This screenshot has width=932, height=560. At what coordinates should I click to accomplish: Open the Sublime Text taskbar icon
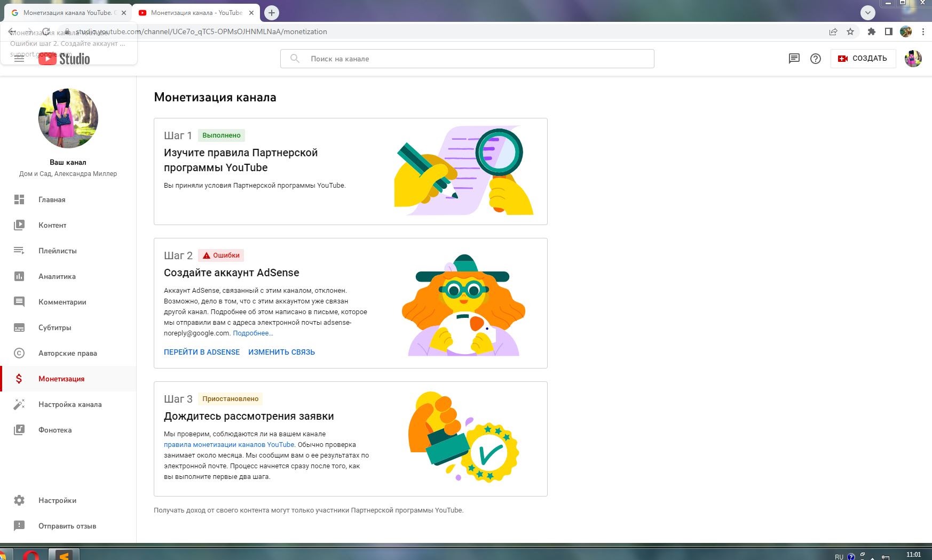[64, 555]
